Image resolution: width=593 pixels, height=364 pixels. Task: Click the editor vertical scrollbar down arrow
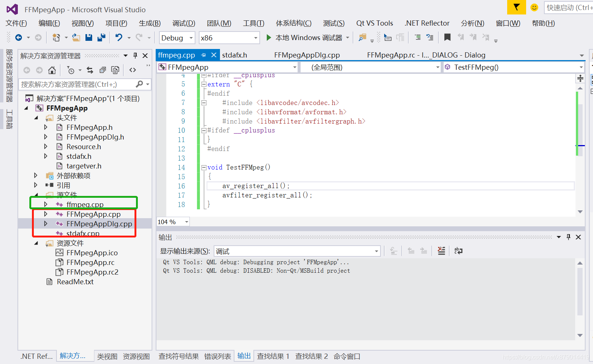tap(580, 212)
